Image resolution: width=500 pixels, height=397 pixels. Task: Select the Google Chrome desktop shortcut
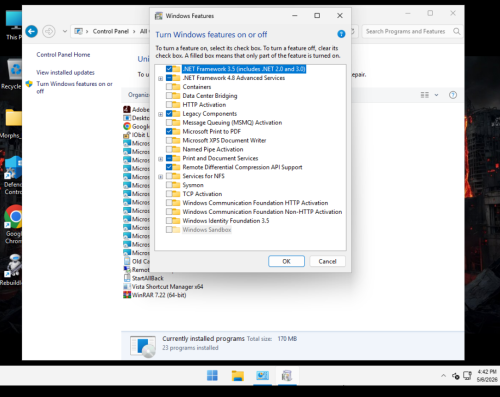click(13, 224)
